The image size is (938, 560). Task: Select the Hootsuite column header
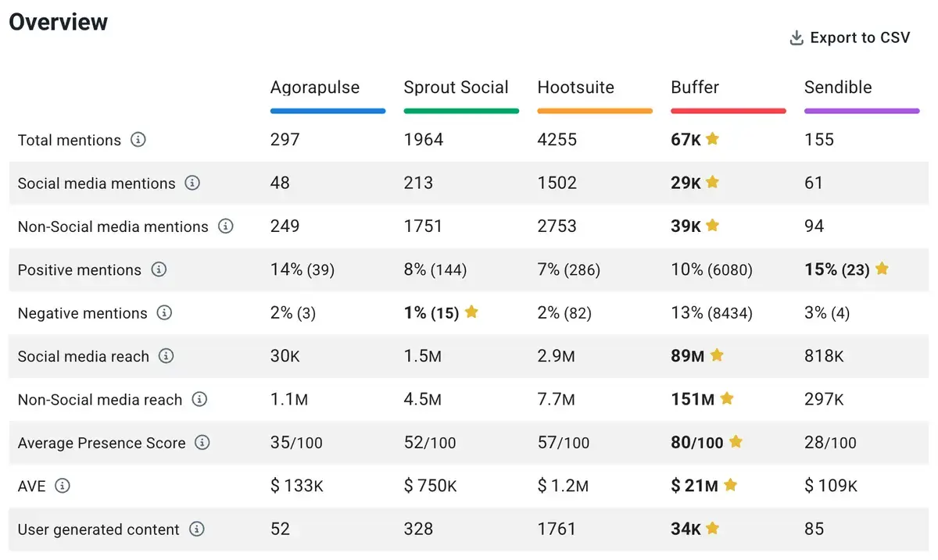575,87
